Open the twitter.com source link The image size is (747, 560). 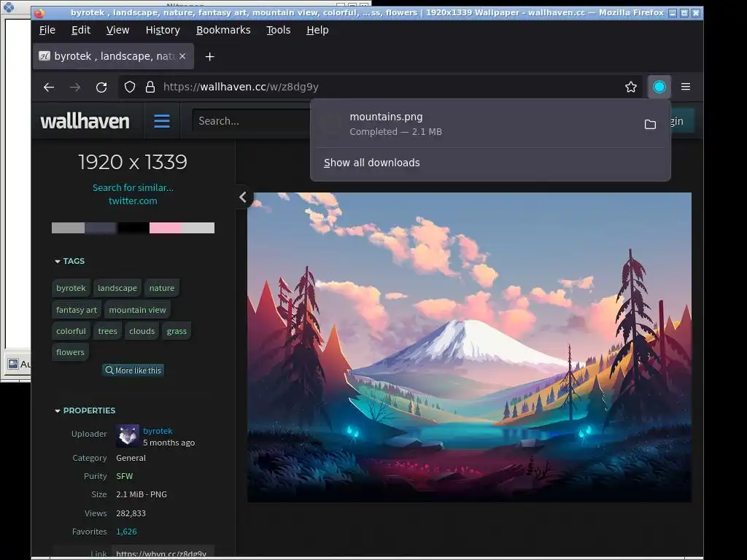click(x=133, y=201)
